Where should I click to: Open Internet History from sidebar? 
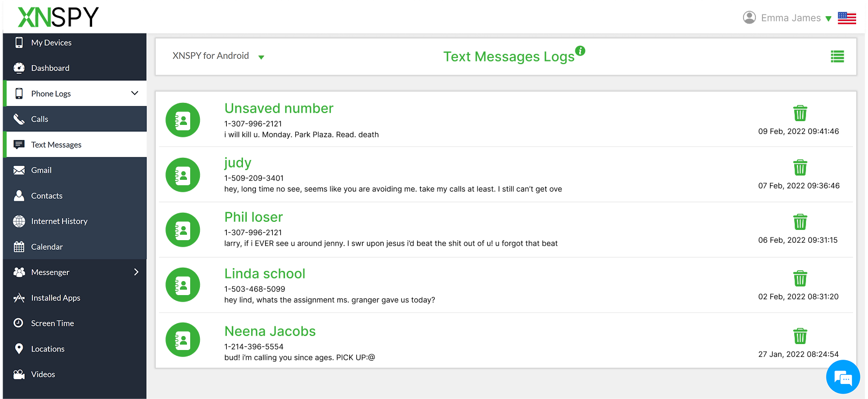click(59, 221)
